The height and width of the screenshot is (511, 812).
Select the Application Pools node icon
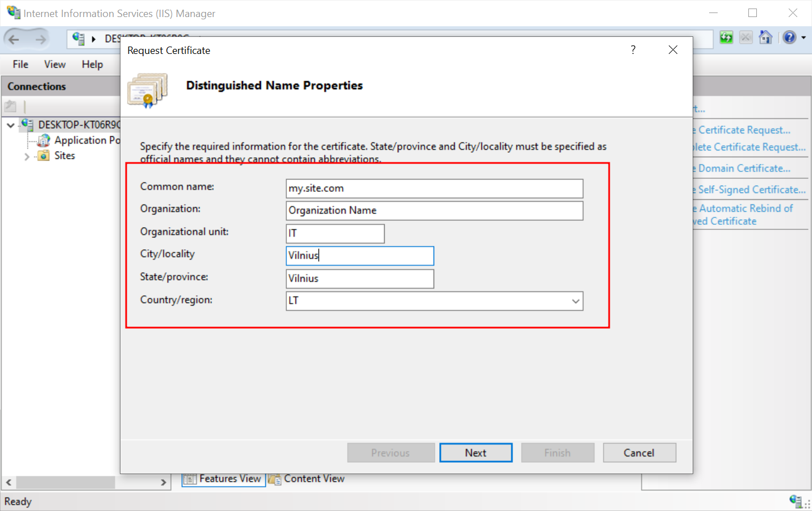point(44,140)
